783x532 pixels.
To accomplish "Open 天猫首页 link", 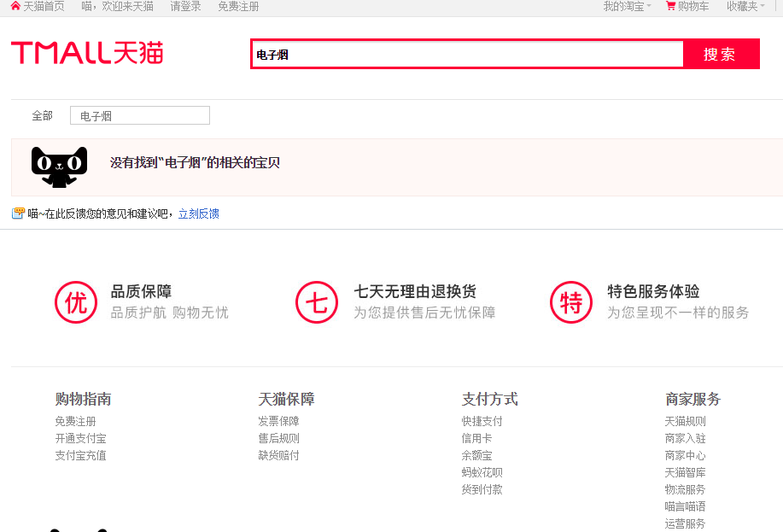I will [44, 6].
